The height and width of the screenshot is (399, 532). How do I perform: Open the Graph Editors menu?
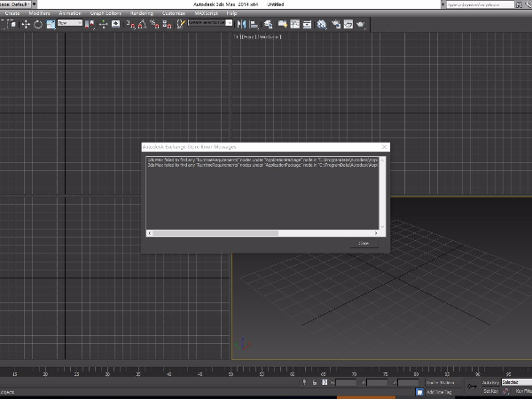[105, 14]
